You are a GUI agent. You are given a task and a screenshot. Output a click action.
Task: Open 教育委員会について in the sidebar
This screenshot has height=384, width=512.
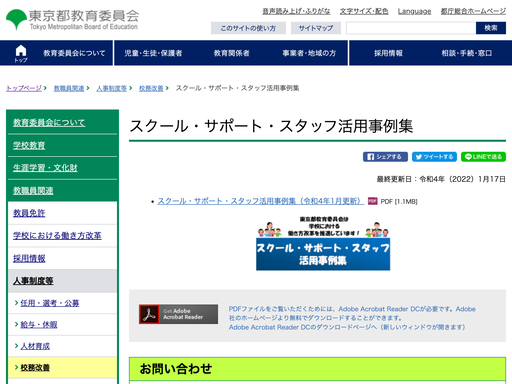[49, 122]
